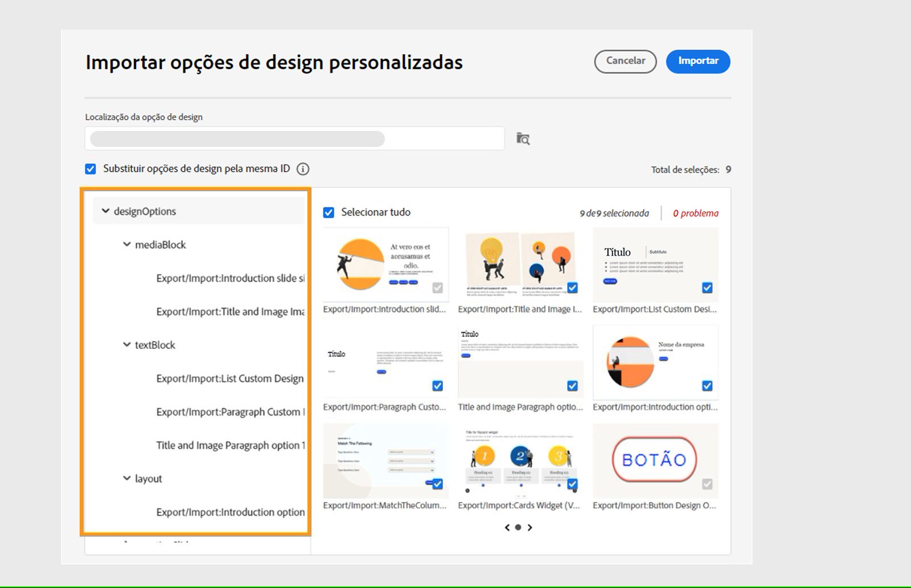
Task: Click the info icon next to substitute option
Action: (x=303, y=169)
